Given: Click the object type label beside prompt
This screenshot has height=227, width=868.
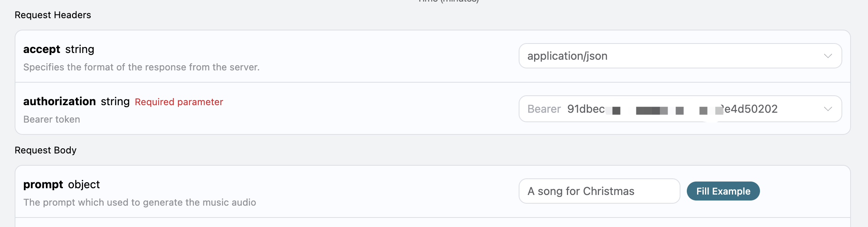Looking at the screenshot, I should click(84, 185).
